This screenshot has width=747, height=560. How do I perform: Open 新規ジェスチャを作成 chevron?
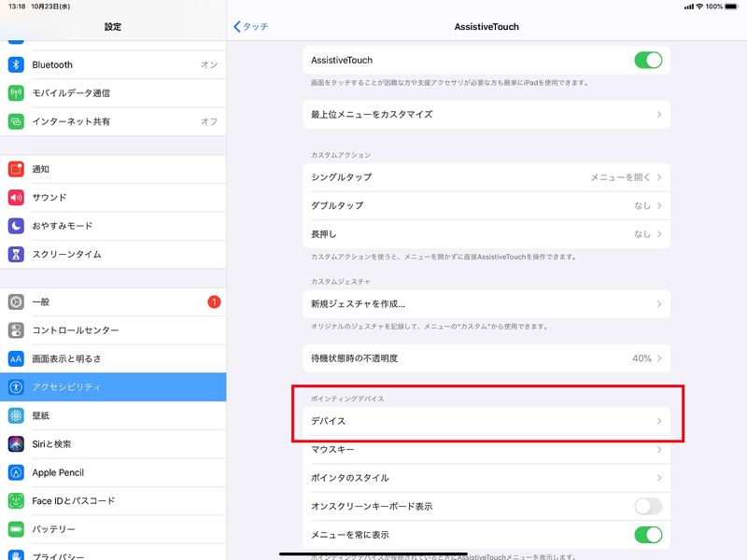(x=659, y=304)
